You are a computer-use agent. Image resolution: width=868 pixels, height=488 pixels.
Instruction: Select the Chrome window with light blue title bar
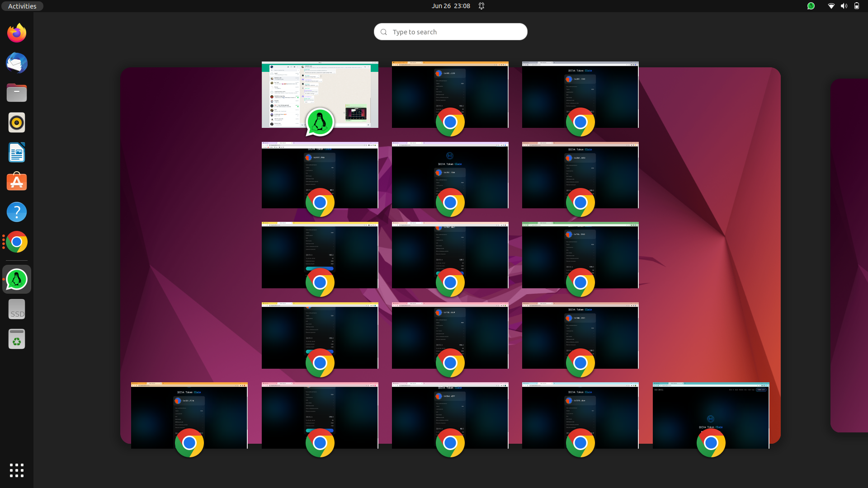pos(580,415)
